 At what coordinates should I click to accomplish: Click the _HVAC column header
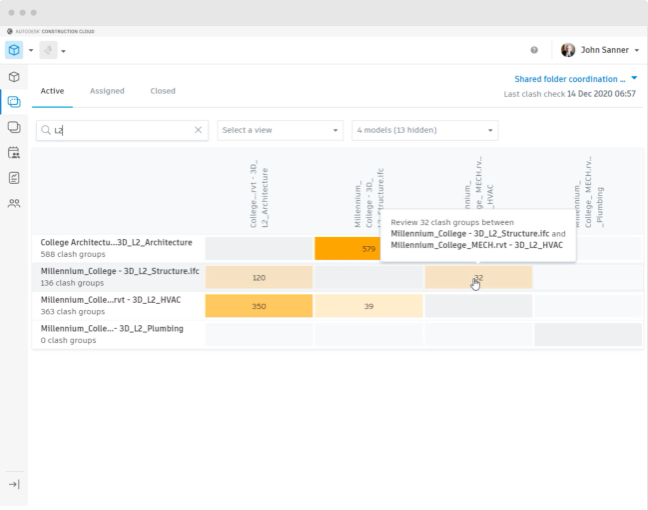[x=479, y=182]
